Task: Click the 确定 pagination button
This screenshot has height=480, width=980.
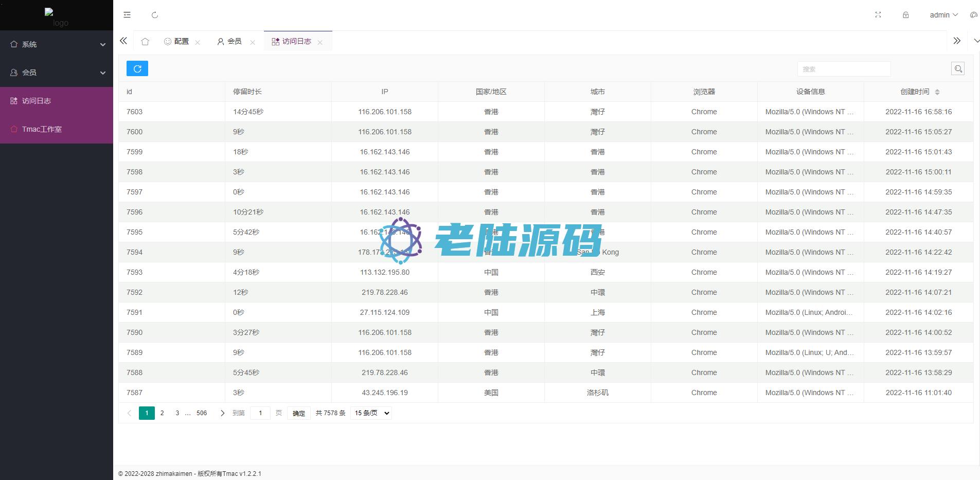Action: (x=299, y=413)
